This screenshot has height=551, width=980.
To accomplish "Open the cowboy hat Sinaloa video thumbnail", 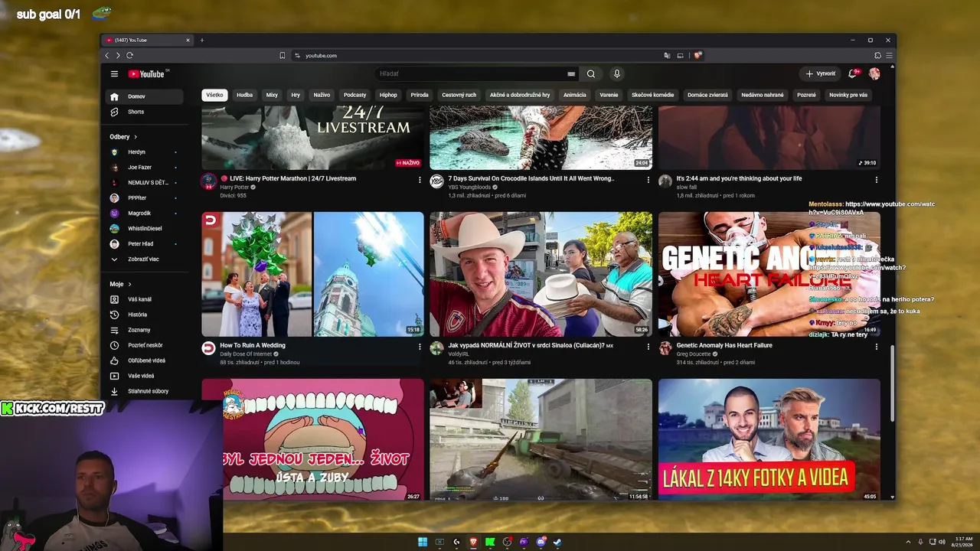I will (x=541, y=274).
